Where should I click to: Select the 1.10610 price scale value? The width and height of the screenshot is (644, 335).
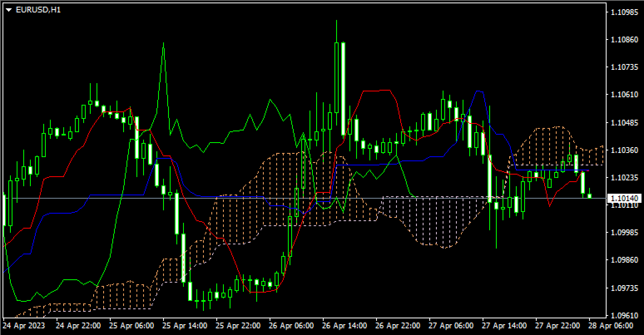tap(625, 95)
